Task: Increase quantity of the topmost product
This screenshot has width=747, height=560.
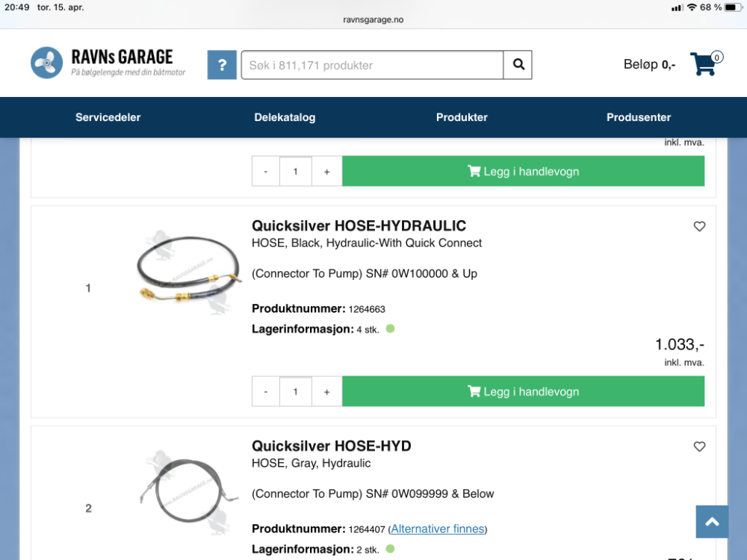Action: (327, 172)
